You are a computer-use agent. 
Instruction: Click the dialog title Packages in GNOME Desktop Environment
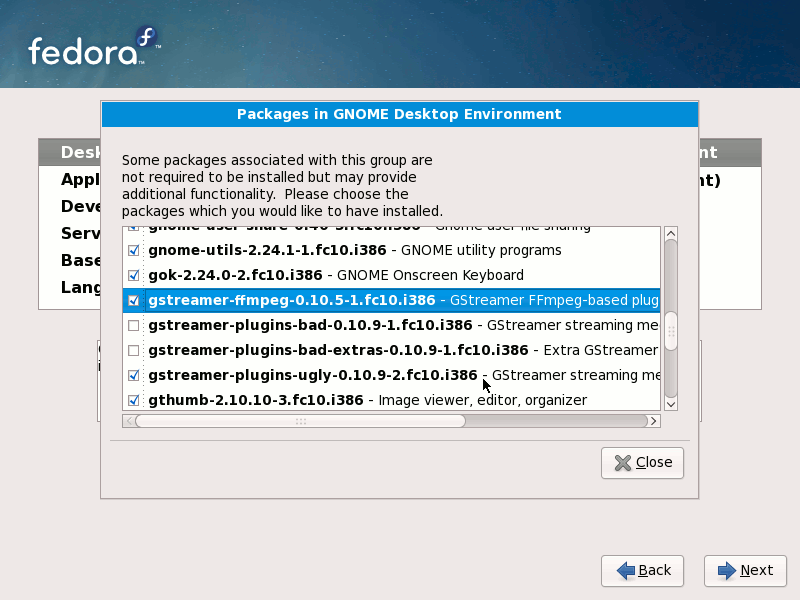[x=399, y=114]
